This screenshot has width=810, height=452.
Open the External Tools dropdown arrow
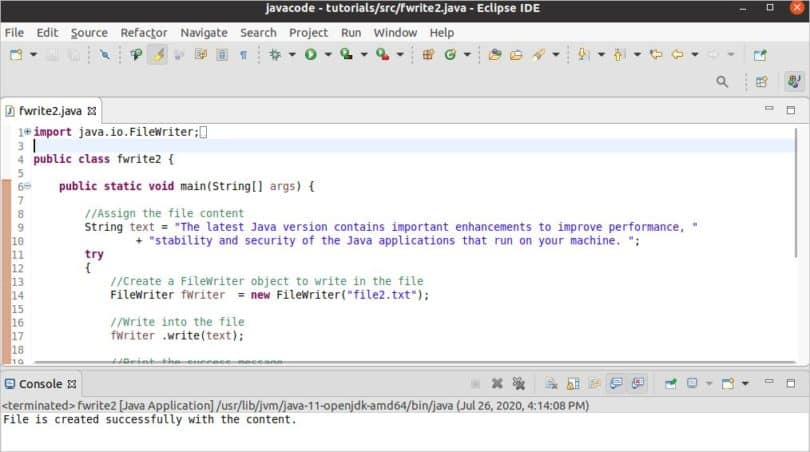pyautogui.click(x=400, y=54)
